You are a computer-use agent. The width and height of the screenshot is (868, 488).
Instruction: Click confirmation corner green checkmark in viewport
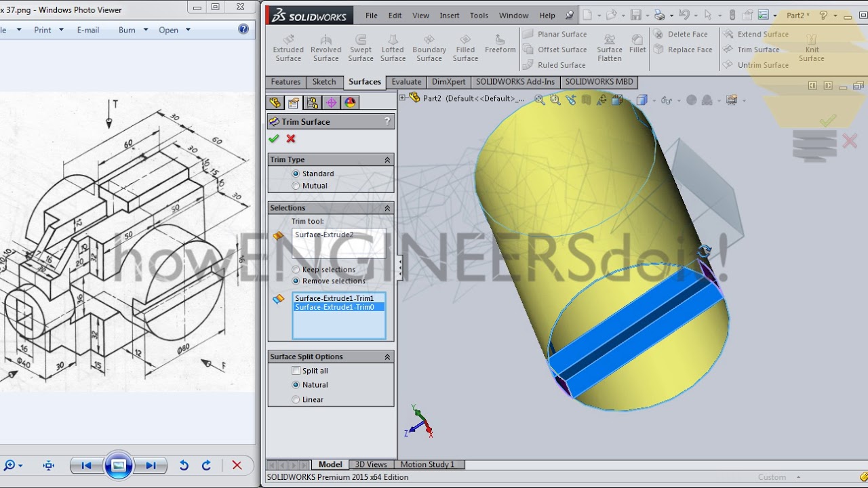827,121
